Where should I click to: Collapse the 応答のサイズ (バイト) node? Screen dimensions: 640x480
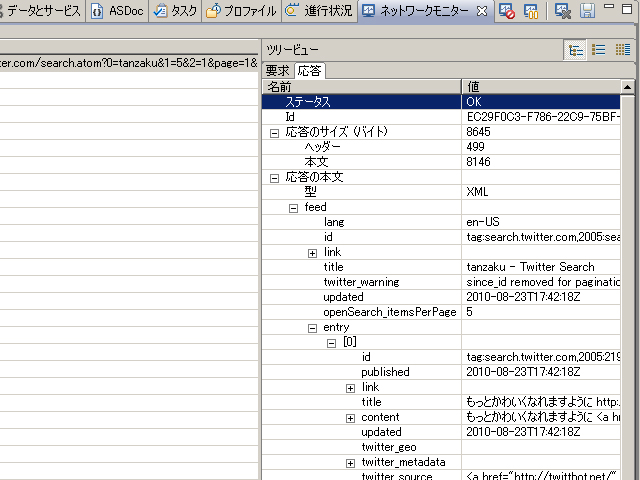274,133
